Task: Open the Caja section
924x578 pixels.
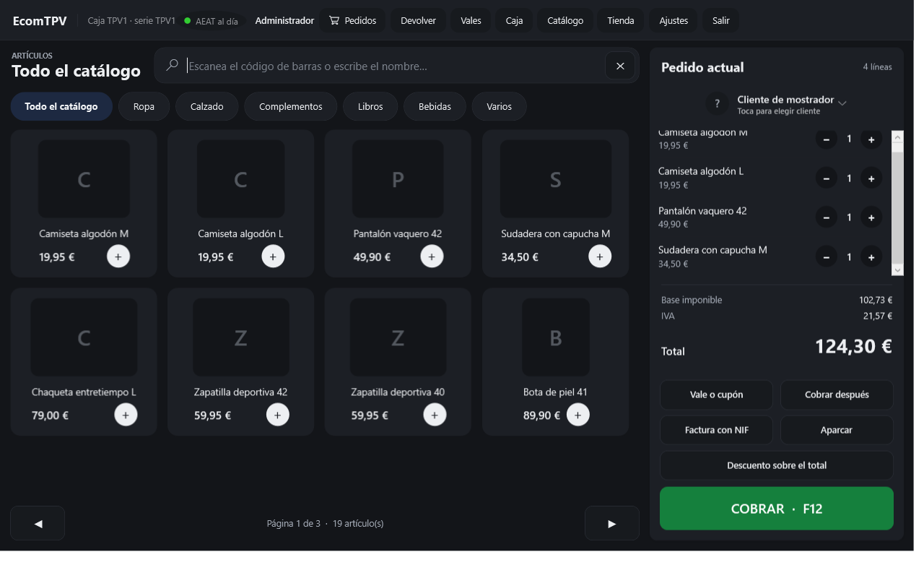Action: [514, 21]
